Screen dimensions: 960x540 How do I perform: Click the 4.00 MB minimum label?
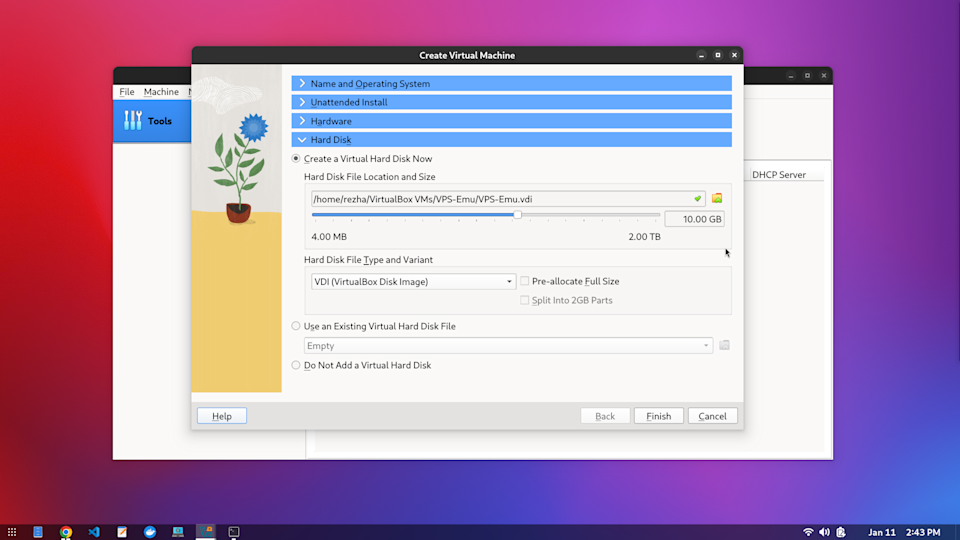click(x=329, y=236)
